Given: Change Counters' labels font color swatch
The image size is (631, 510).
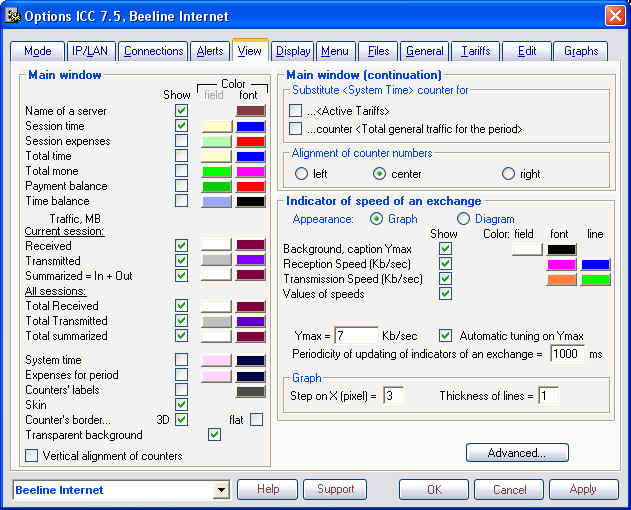Looking at the screenshot, I should click(250, 391).
